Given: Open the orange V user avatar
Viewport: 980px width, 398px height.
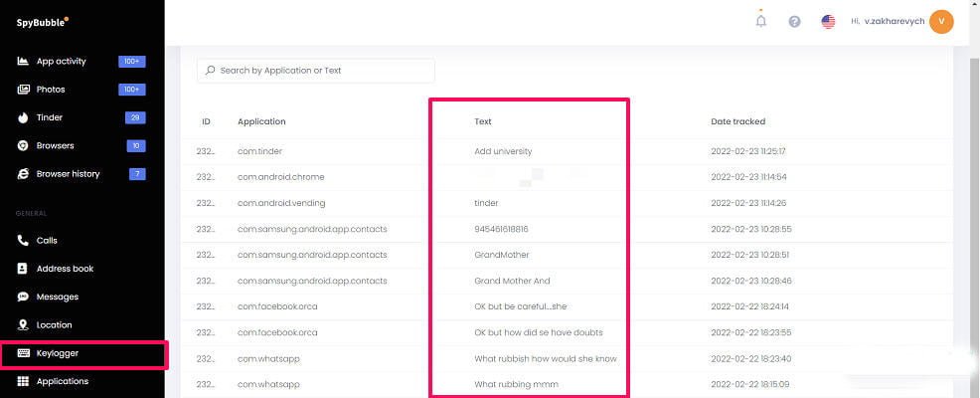Looking at the screenshot, I should [941, 22].
